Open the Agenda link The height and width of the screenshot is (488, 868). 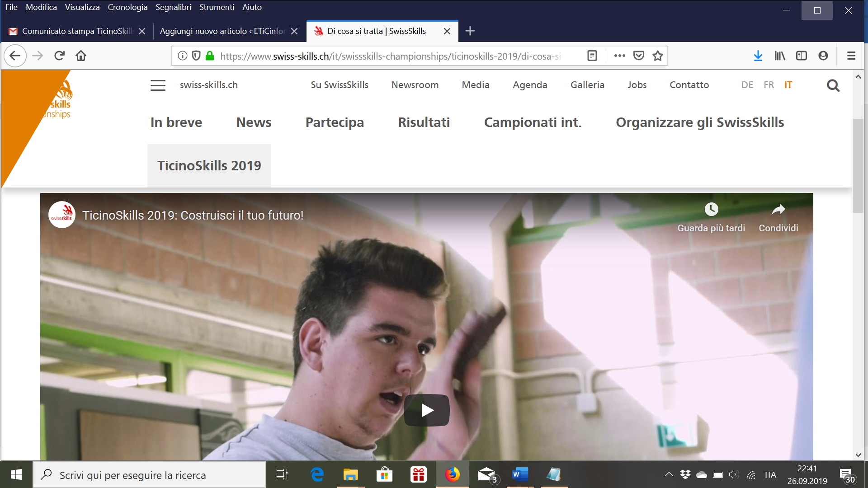(x=530, y=85)
